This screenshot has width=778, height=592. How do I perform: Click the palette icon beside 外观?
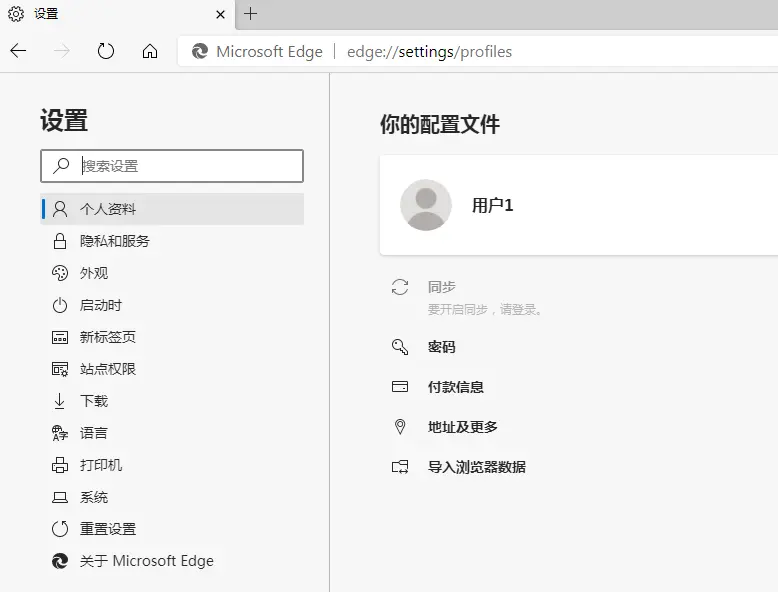(x=60, y=273)
